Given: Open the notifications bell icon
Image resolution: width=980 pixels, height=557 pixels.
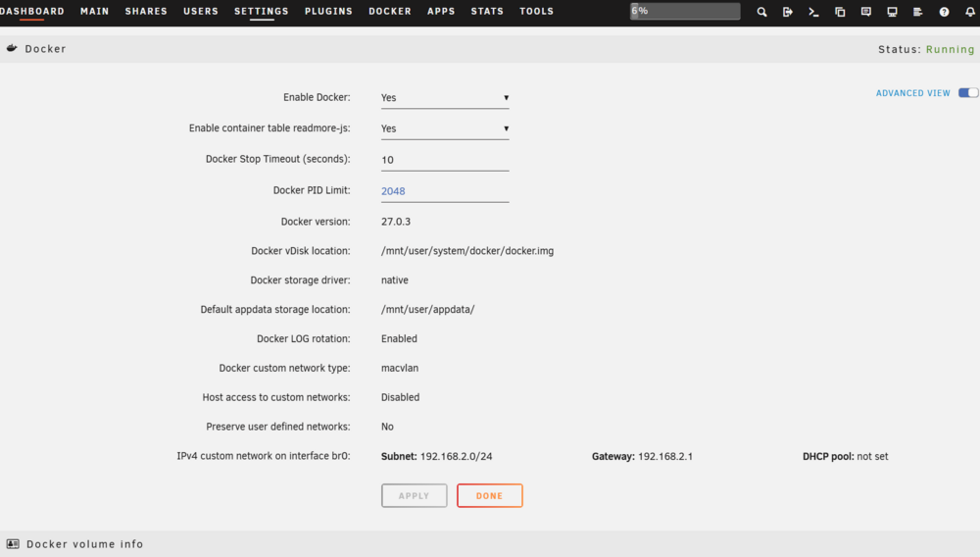Looking at the screenshot, I should point(970,12).
